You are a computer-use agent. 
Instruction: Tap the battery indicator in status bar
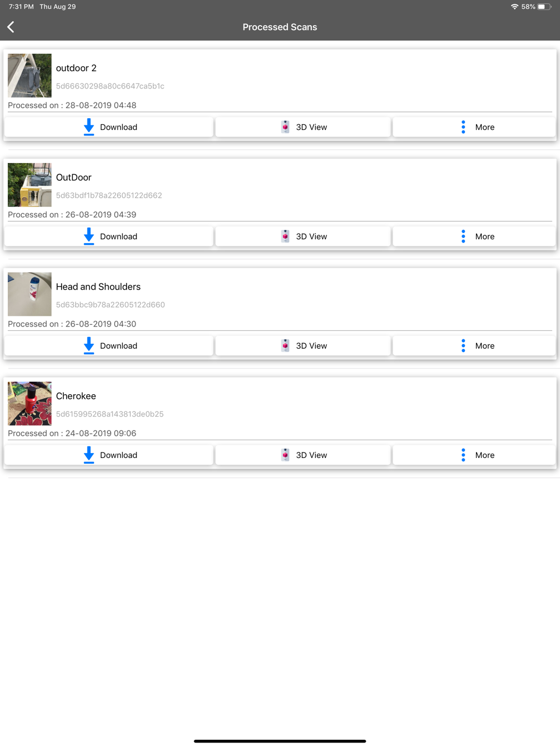coord(544,7)
